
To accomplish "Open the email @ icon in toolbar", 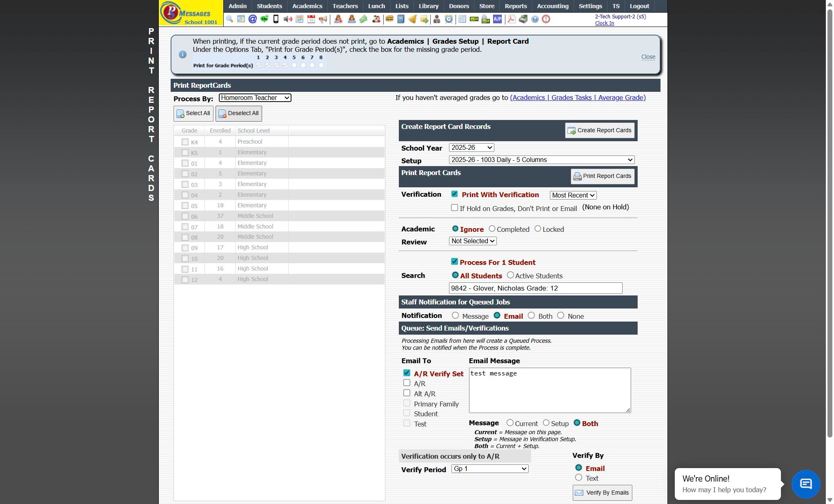I will (253, 19).
